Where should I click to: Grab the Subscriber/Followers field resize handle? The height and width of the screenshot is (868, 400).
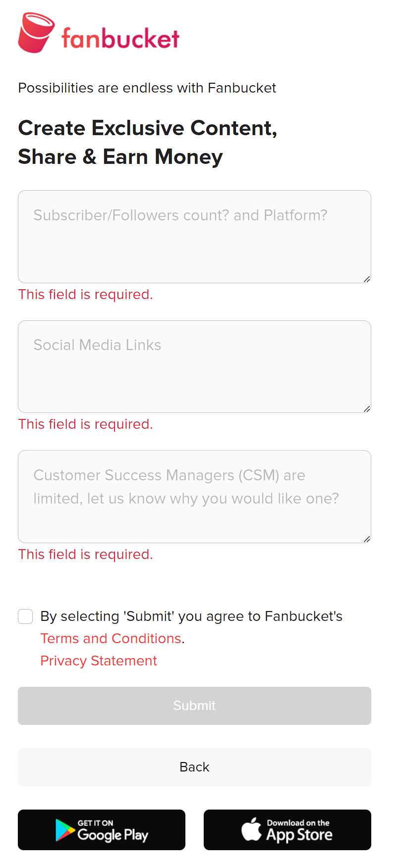pyautogui.click(x=367, y=279)
